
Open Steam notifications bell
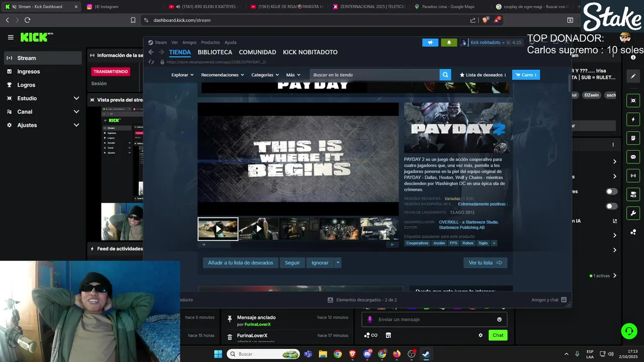point(449,42)
